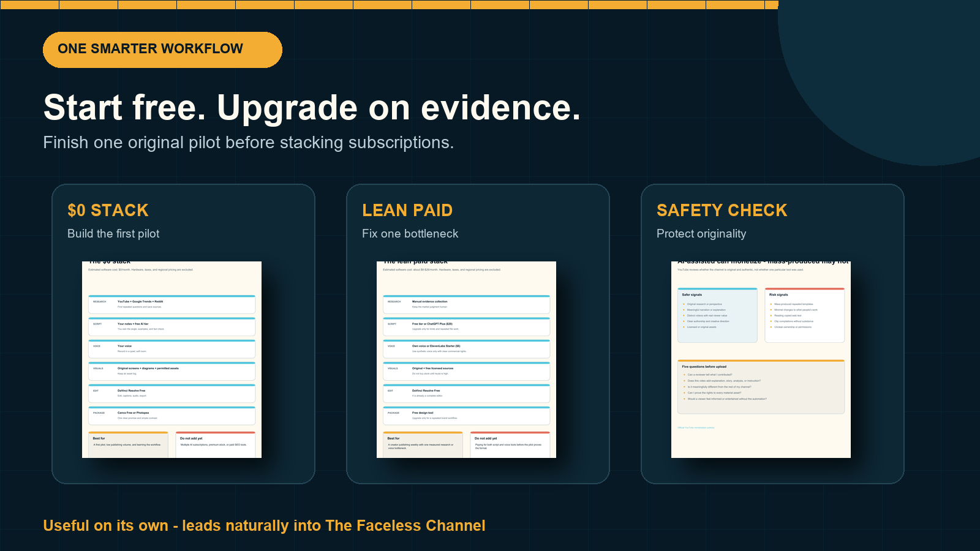Click 'Five questions before upload' panel
The height and width of the screenshot is (551, 980).
click(x=761, y=387)
